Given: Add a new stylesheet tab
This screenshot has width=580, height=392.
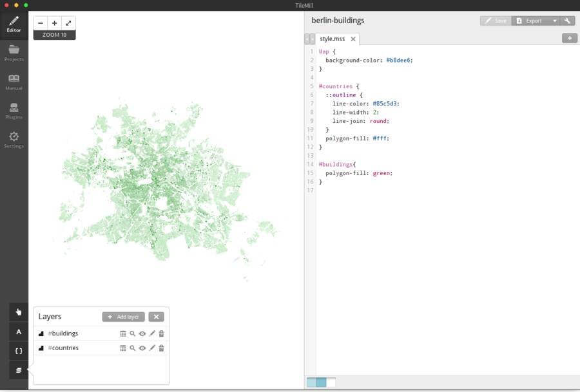Looking at the screenshot, I should pos(569,39).
